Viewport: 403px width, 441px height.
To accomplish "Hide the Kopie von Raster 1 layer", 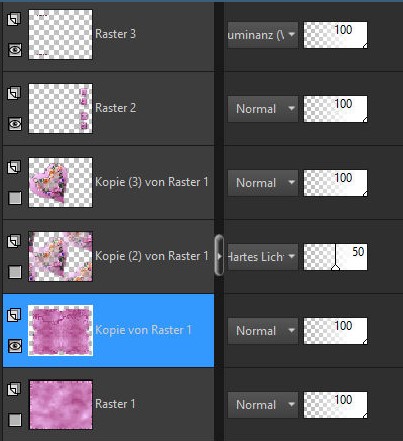I will 15,346.
